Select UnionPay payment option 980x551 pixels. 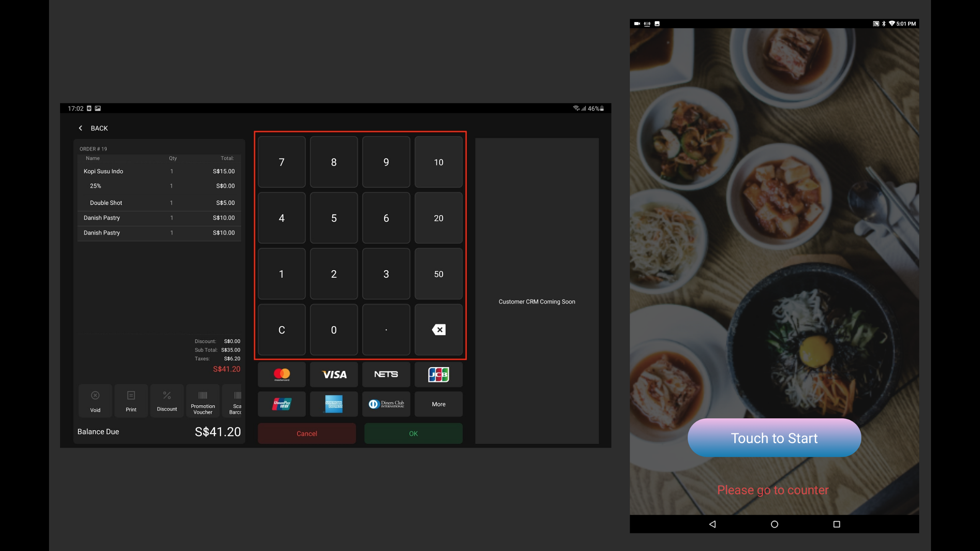pos(281,404)
